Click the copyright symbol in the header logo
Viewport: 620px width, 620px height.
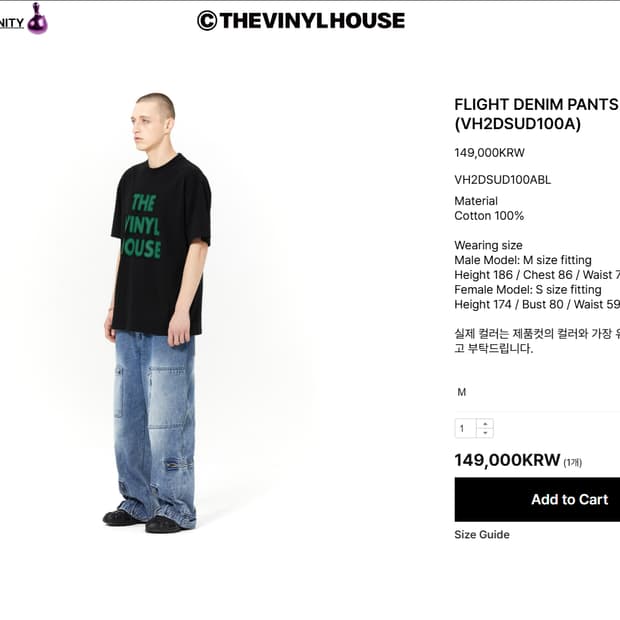pyautogui.click(x=207, y=21)
